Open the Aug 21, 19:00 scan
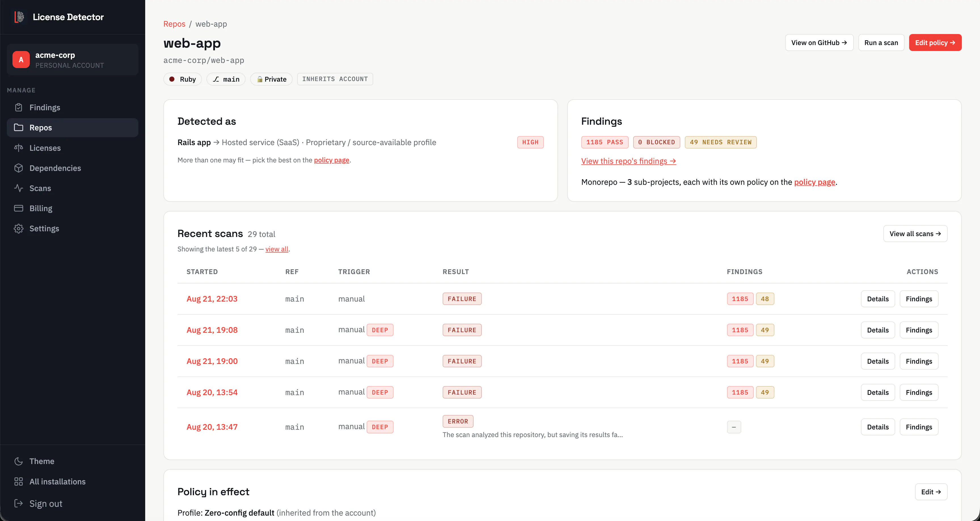Viewport: 980px width, 521px height. pos(212,361)
